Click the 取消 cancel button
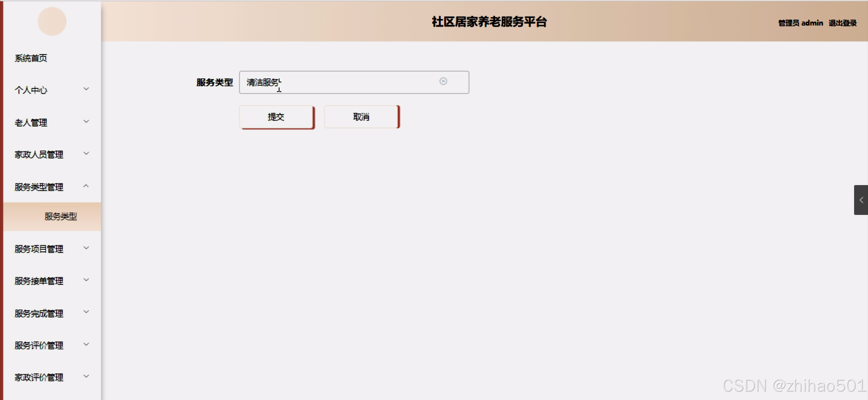 (361, 117)
